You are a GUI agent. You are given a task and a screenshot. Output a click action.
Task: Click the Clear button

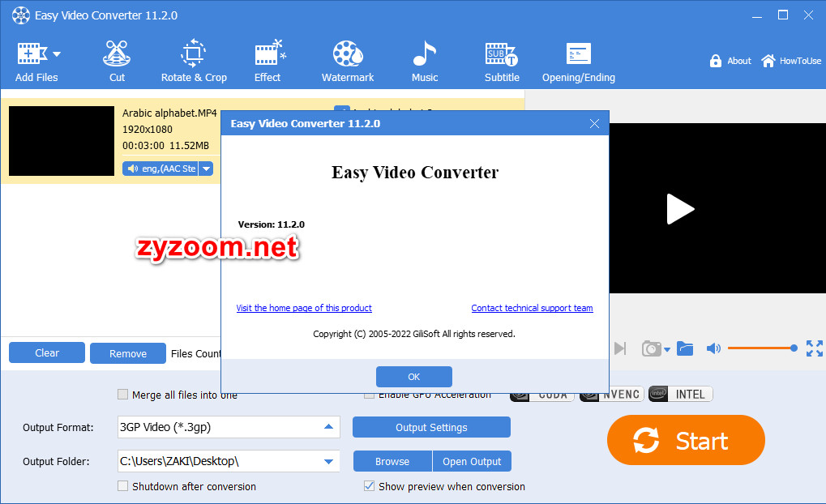pyautogui.click(x=47, y=352)
